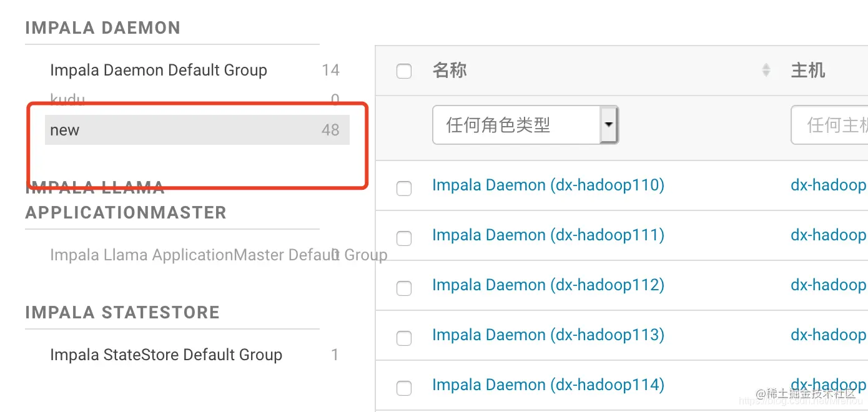Open the dx-hadoop host link in first row
The width and height of the screenshot is (868, 412).
(x=829, y=185)
